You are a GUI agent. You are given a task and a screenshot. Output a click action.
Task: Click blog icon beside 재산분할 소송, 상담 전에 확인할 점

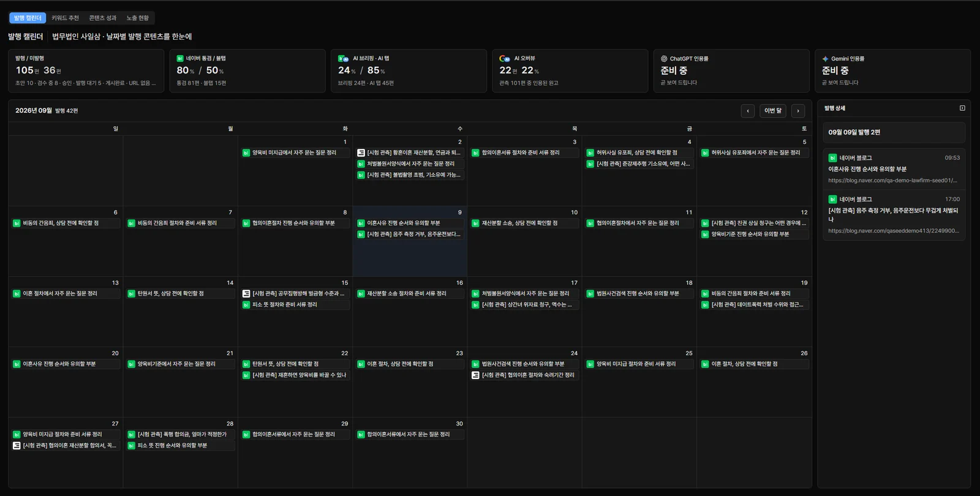tap(475, 223)
